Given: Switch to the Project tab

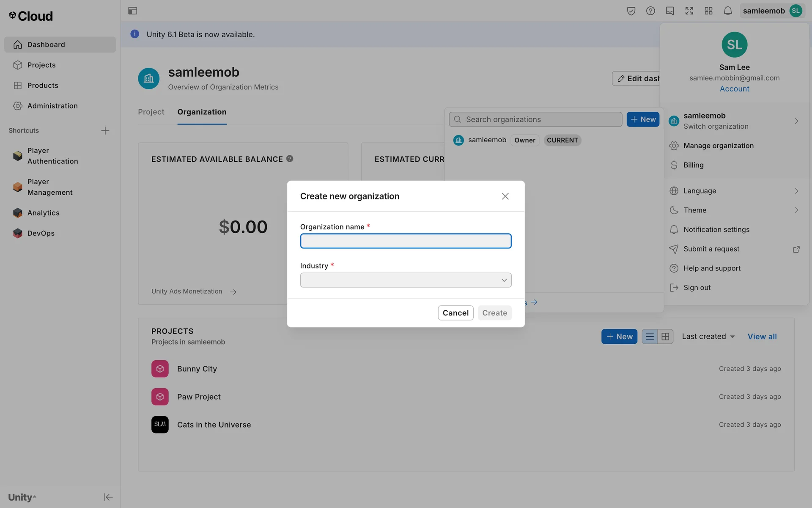Looking at the screenshot, I should pos(151,112).
